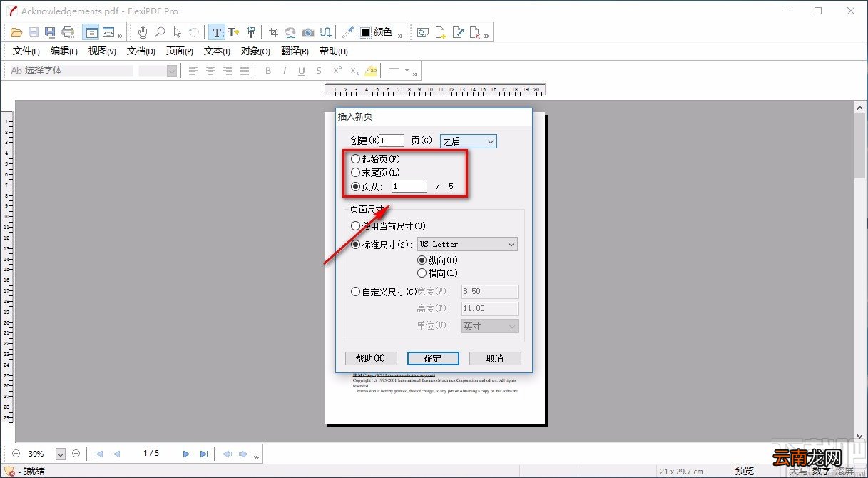The height and width of the screenshot is (478, 868).
Task: Click the text Highlight ab icon
Action: pyautogui.click(x=371, y=71)
